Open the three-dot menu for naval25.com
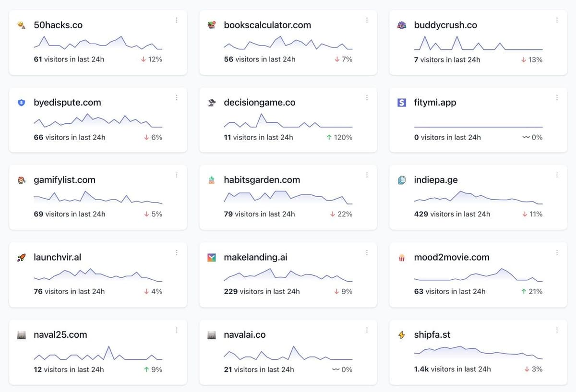The height and width of the screenshot is (392, 576). 177,330
